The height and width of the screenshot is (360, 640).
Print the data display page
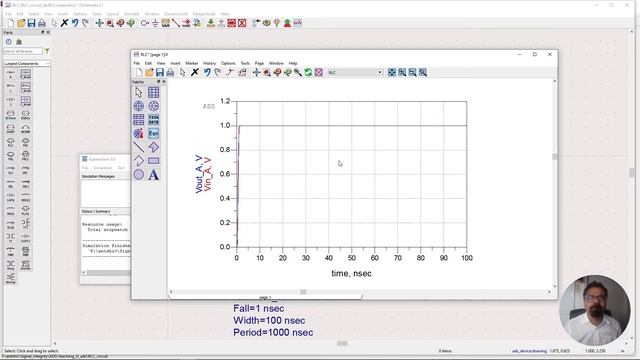click(x=170, y=73)
